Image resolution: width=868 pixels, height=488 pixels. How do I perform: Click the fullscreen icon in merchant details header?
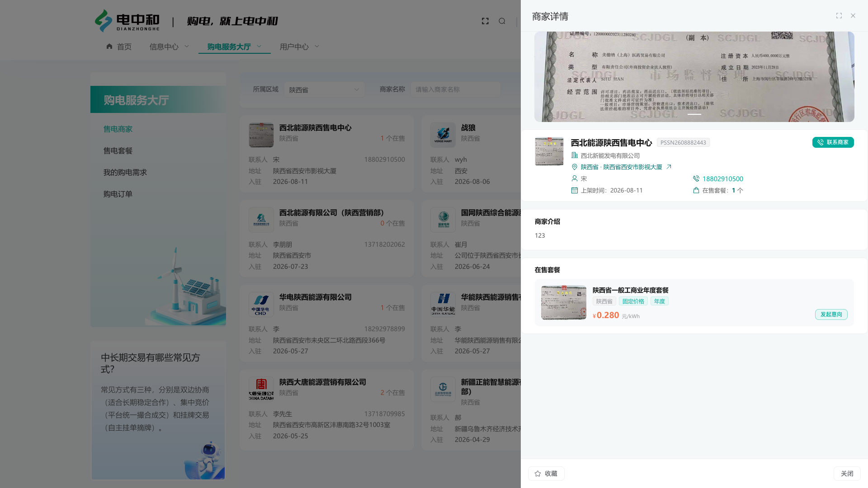click(839, 16)
